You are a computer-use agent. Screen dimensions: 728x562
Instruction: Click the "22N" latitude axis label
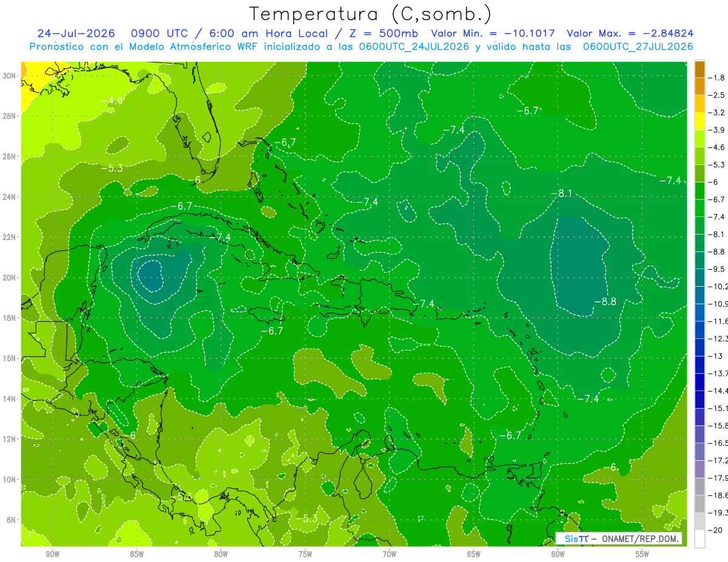coord(10,237)
